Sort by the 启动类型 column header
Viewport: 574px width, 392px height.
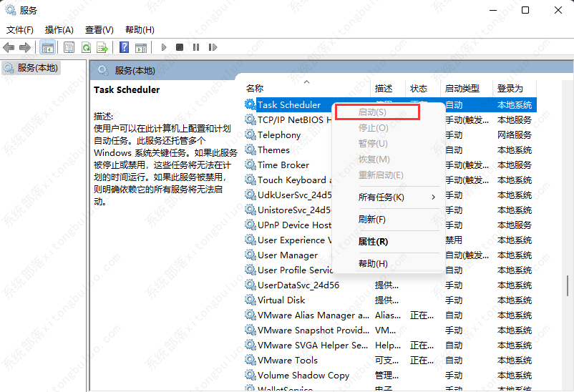click(x=462, y=89)
